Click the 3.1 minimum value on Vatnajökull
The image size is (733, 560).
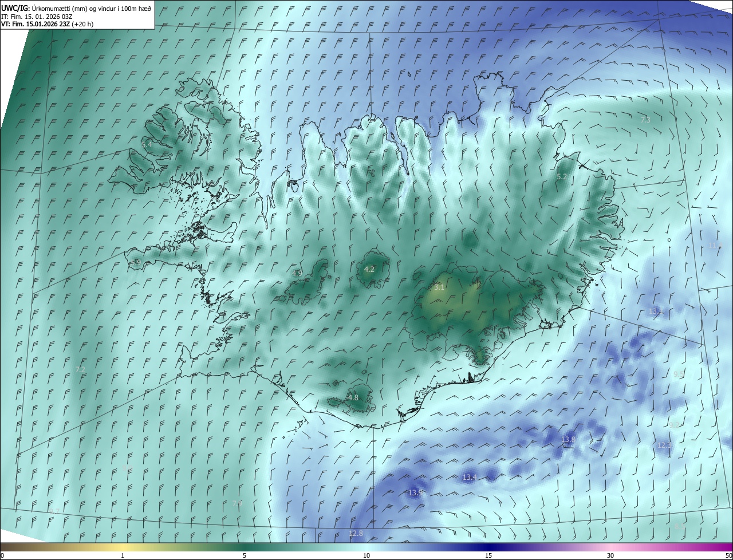coord(439,287)
